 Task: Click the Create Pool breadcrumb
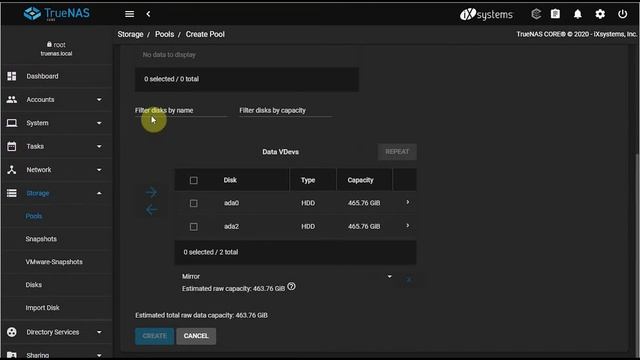coord(205,34)
